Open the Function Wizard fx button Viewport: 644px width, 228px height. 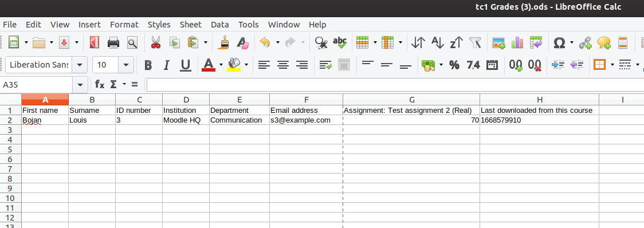[x=100, y=85]
